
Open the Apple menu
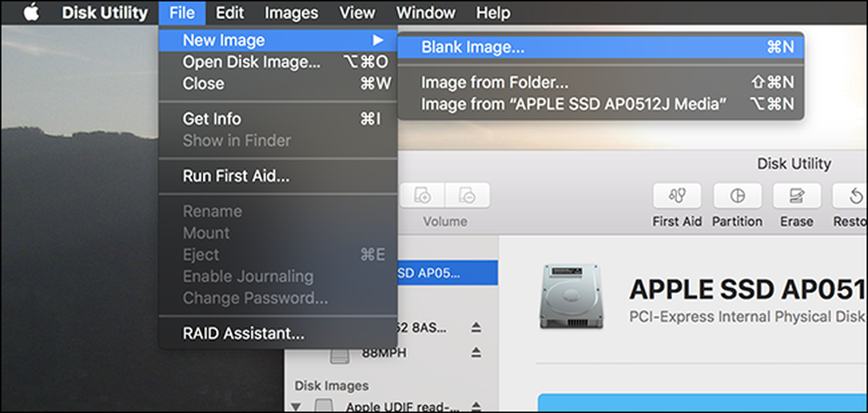coord(31,12)
